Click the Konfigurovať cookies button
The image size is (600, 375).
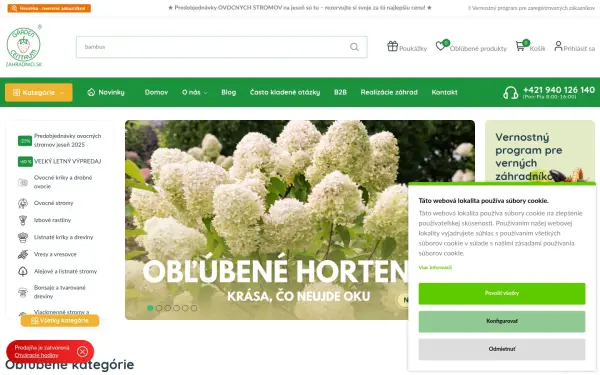502,321
